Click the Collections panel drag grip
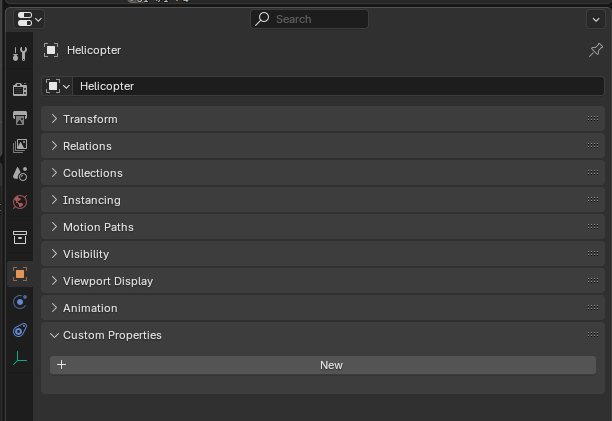This screenshot has width=612, height=421. [x=592, y=172]
